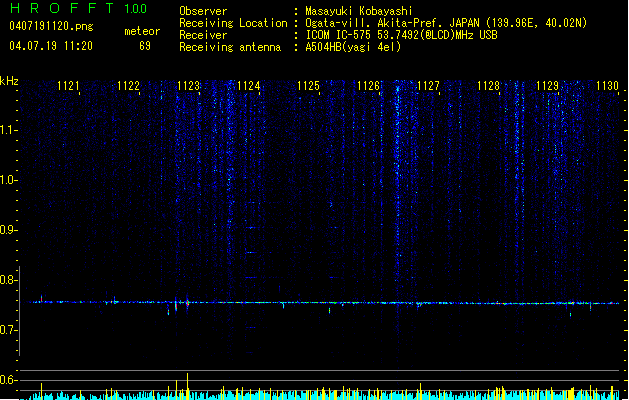
Task: Click the 1124 time marker
Action: click(x=249, y=86)
